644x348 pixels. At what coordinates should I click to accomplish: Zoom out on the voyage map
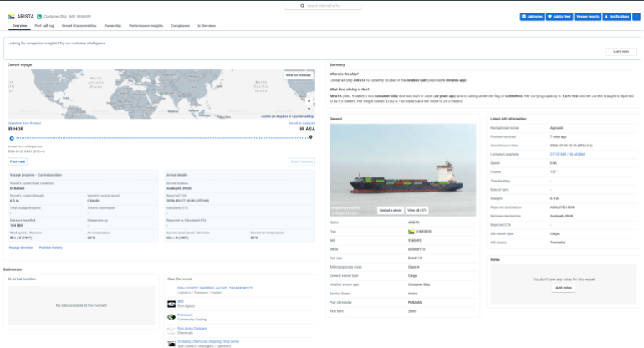point(309,109)
